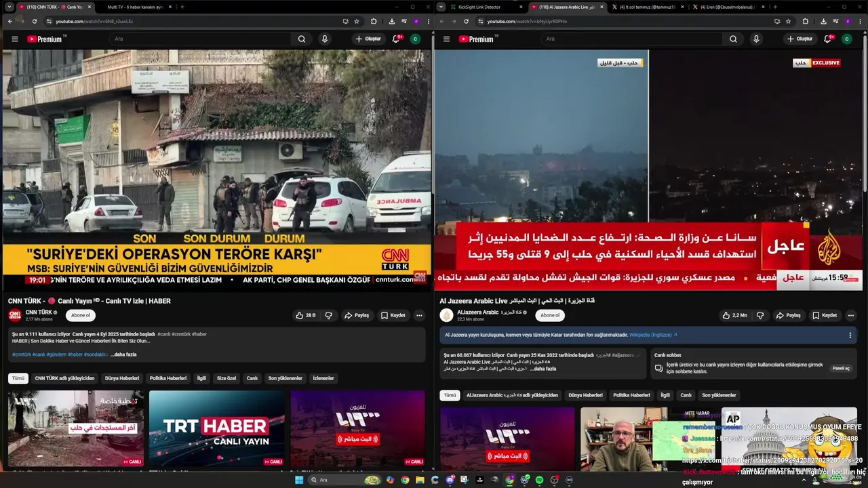868x488 pixels.
Task: Open File Explorer from the taskbar
Action: [x=420, y=480]
